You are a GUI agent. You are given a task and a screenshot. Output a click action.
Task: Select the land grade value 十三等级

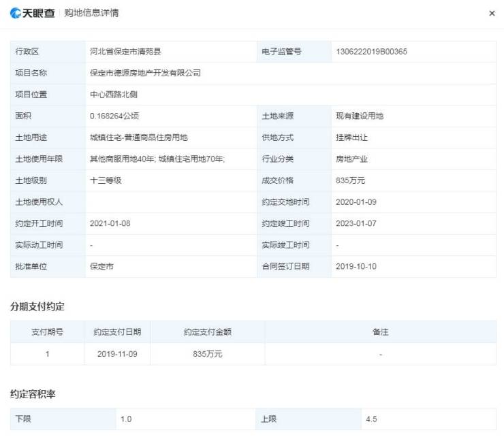[x=105, y=180]
